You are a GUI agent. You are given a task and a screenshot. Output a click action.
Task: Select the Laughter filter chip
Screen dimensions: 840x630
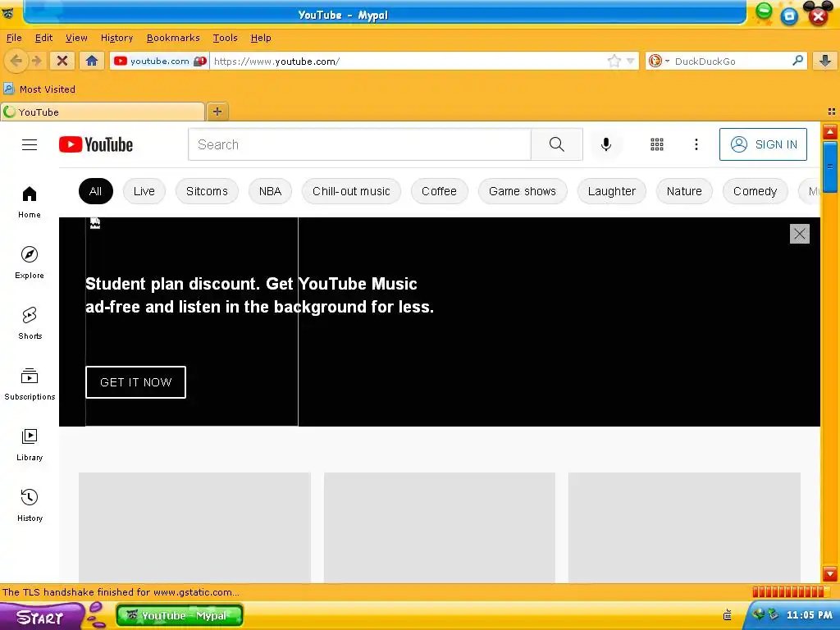tap(612, 191)
